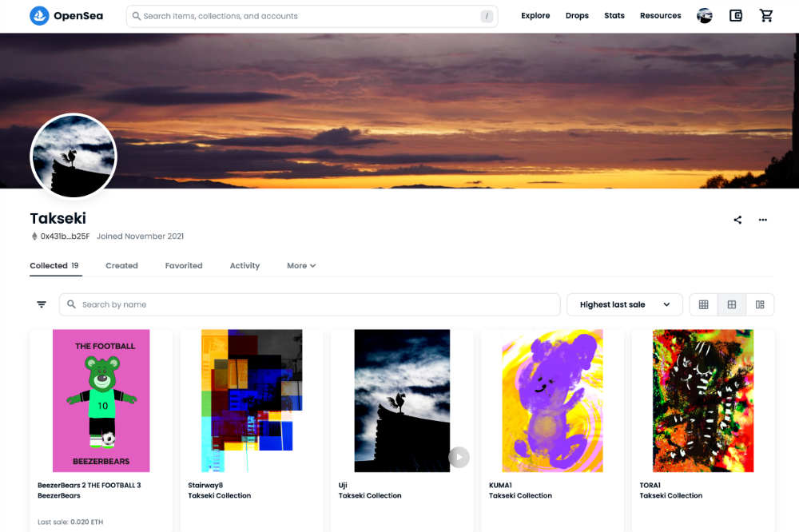The height and width of the screenshot is (532, 799).
Task: Open the TORA1 tiger thumbnail
Action: point(703,400)
